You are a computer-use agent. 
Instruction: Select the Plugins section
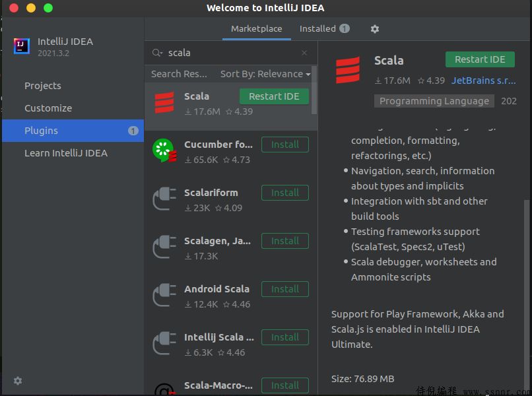tap(73, 131)
